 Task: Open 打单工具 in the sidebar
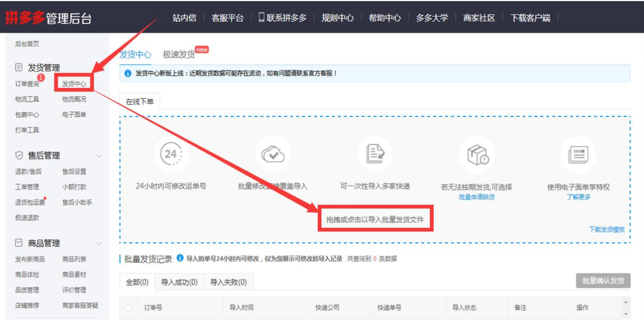pyautogui.click(x=27, y=130)
